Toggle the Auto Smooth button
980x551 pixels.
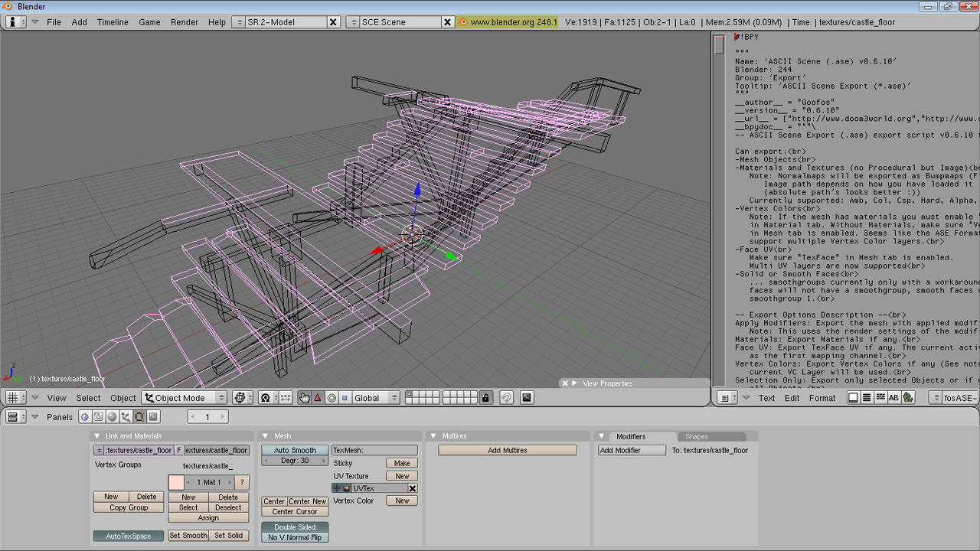tap(295, 450)
